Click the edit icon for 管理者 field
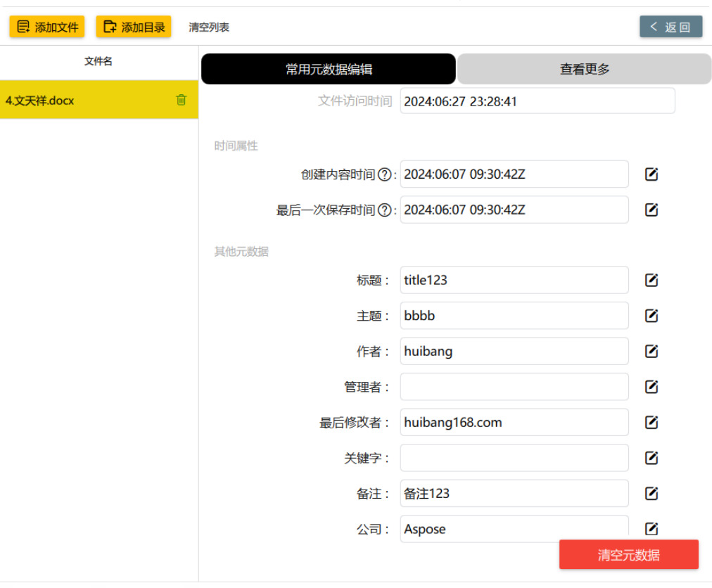This screenshot has width=712, height=588. point(651,386)
